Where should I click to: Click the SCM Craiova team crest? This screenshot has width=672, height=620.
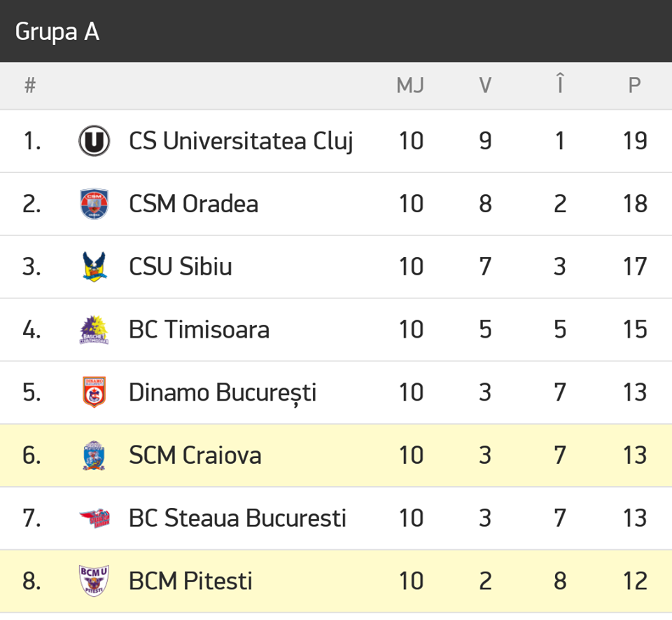(94, 455)
